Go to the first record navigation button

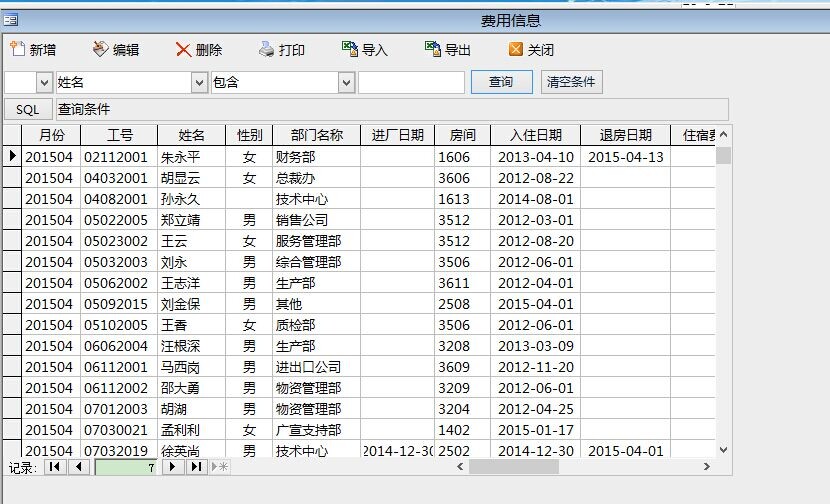pos(54,467)
